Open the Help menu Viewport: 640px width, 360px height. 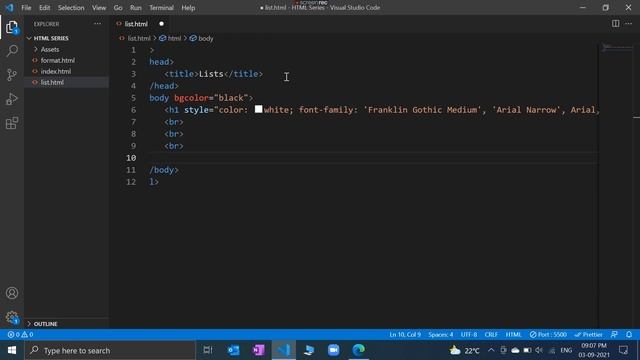188,8
